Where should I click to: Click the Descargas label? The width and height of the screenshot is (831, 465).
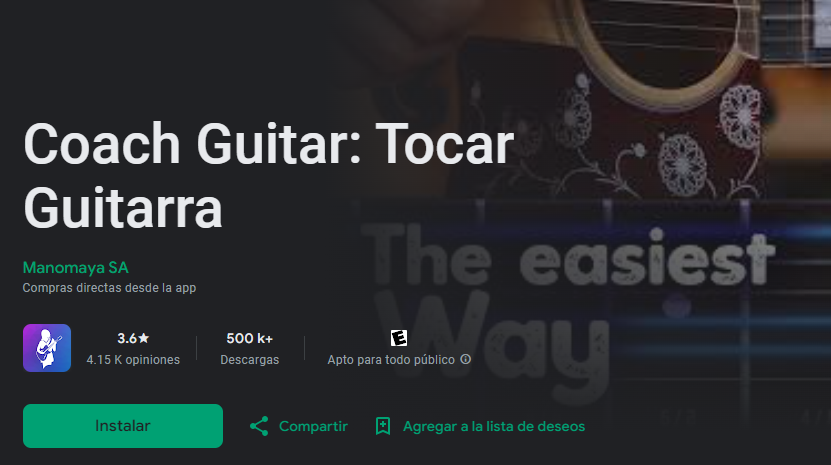point(250,360)
